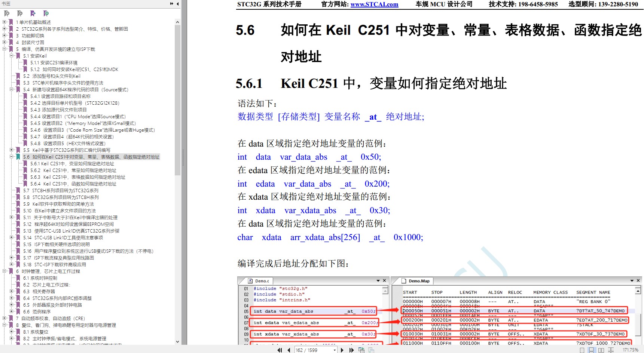Click the 5.6.1 heading in the document
Viewport: 644px width, 353px height.
371,83
